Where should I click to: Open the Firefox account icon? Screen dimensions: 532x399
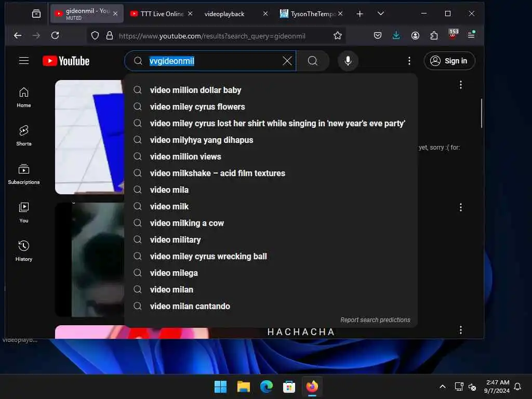[x=415, y=36]
